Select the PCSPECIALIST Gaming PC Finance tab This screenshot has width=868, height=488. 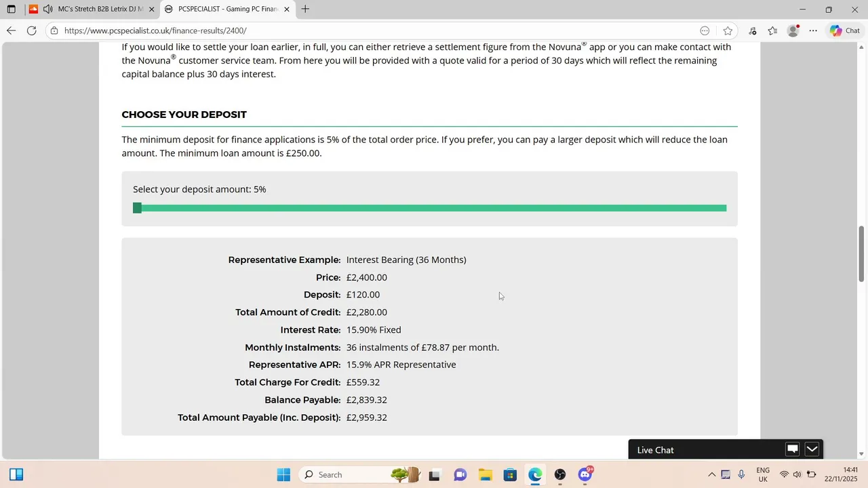[x=228, y=9]
